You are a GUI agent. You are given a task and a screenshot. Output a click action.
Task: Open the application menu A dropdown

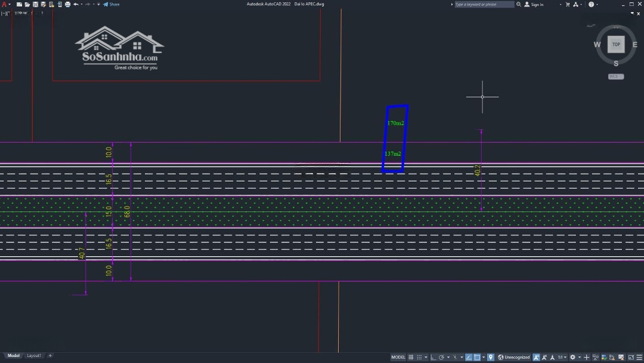(x=6, y=4)
